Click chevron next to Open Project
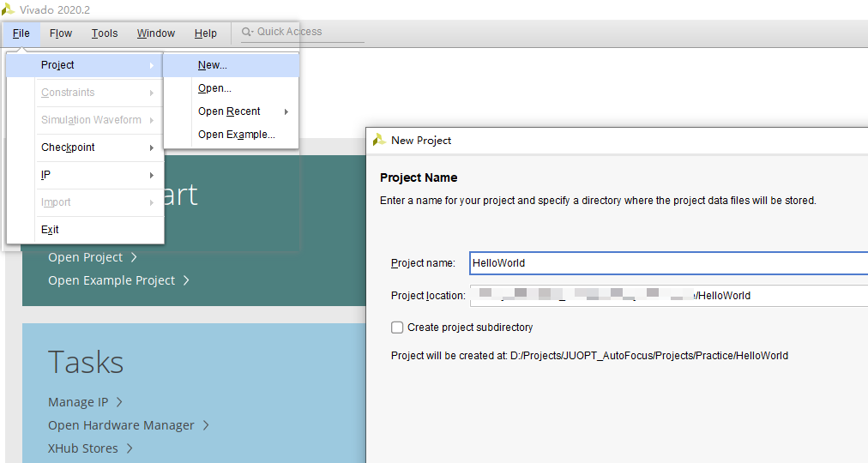868x463 pixels. [x=134, y=257]
